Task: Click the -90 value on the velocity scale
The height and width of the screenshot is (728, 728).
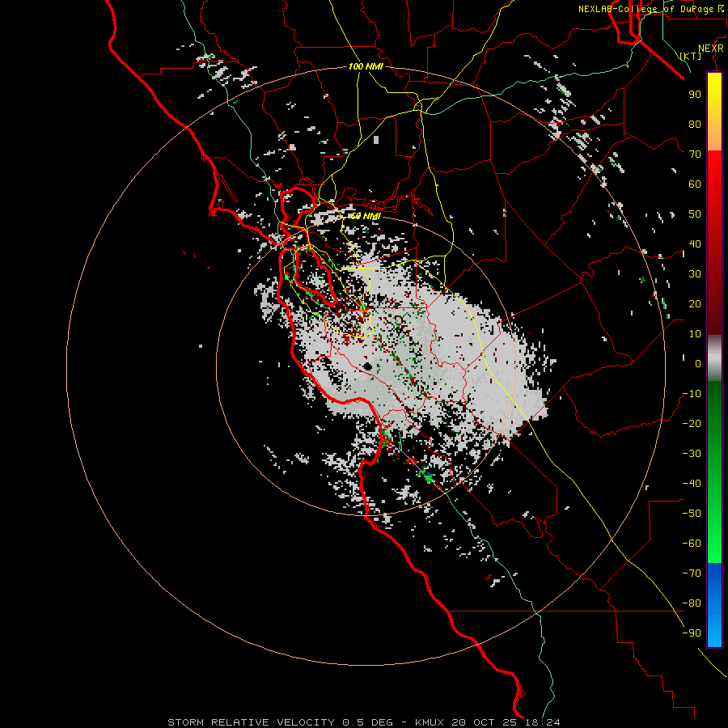Action: (x=692, y=633)
